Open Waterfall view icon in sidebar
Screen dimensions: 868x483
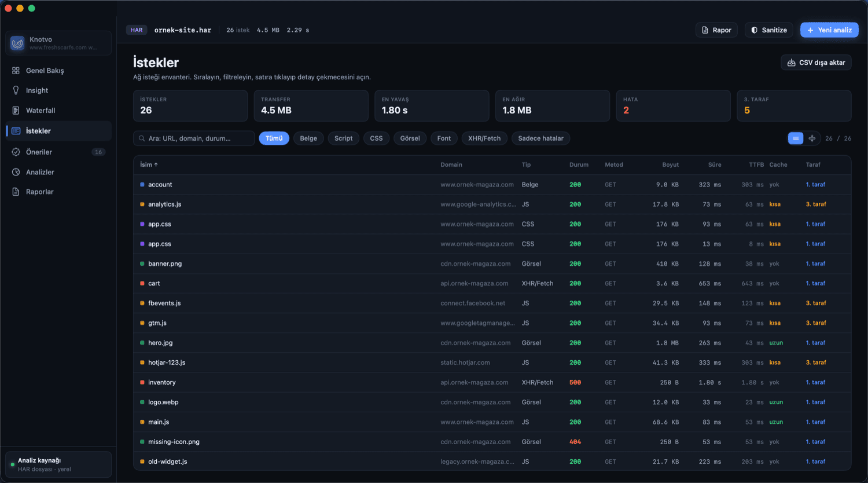click(x=16, y=110)
